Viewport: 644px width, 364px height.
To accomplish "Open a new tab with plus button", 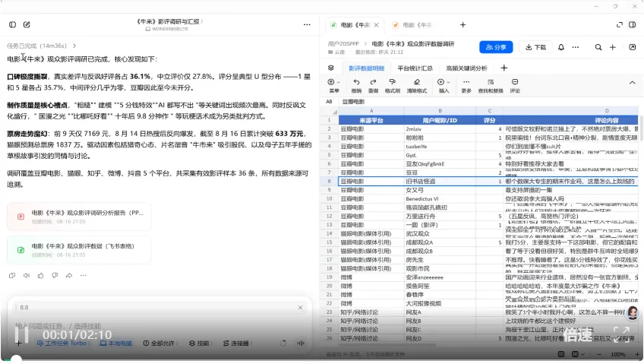I will coord(463,25).
